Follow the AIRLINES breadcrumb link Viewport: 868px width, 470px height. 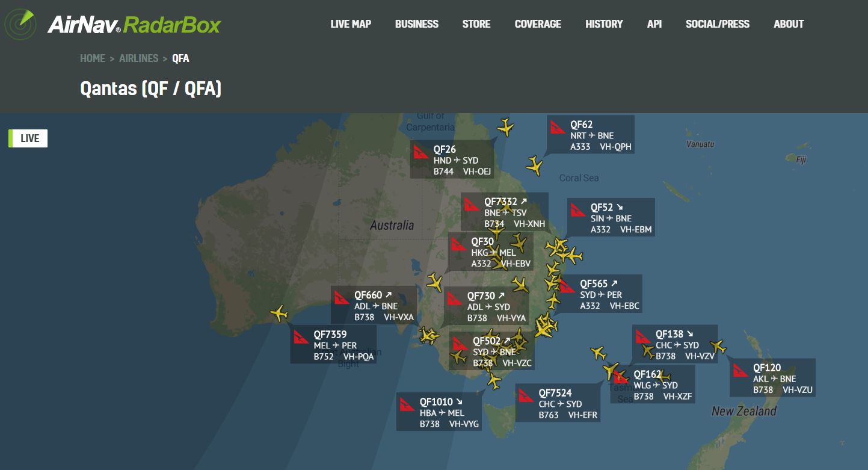click(x=139, y=58)
